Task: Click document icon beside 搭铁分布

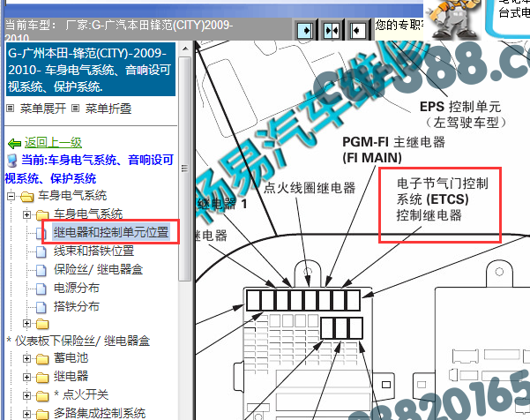Action: [x=41, y=307]
